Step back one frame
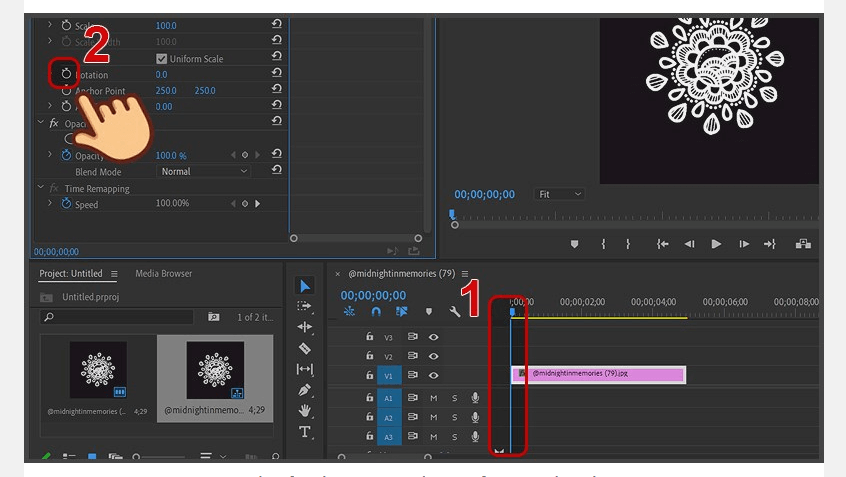Viewport: 846px width, 477px height. (689, 244)
